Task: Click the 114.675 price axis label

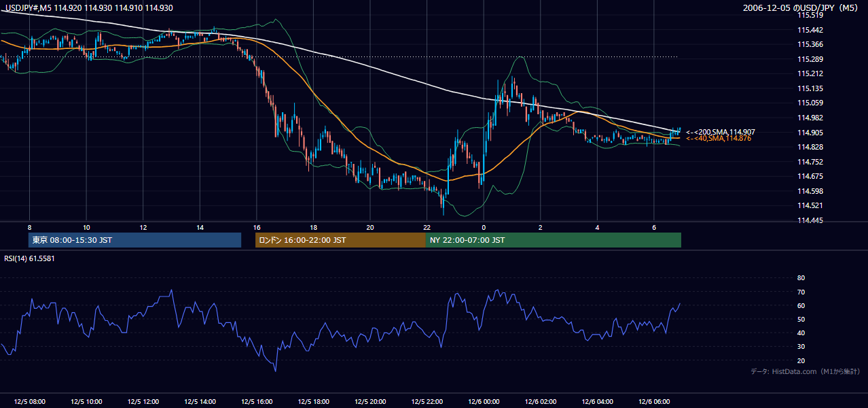Action: click(x=810, y=176)
